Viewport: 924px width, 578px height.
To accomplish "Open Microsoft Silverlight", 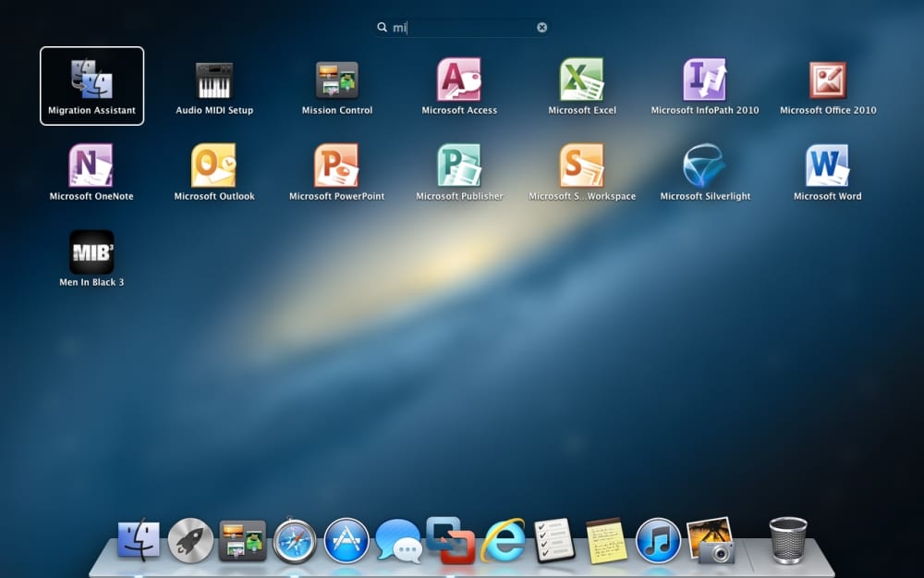I will pyautogui.click(x=705, y=166).
